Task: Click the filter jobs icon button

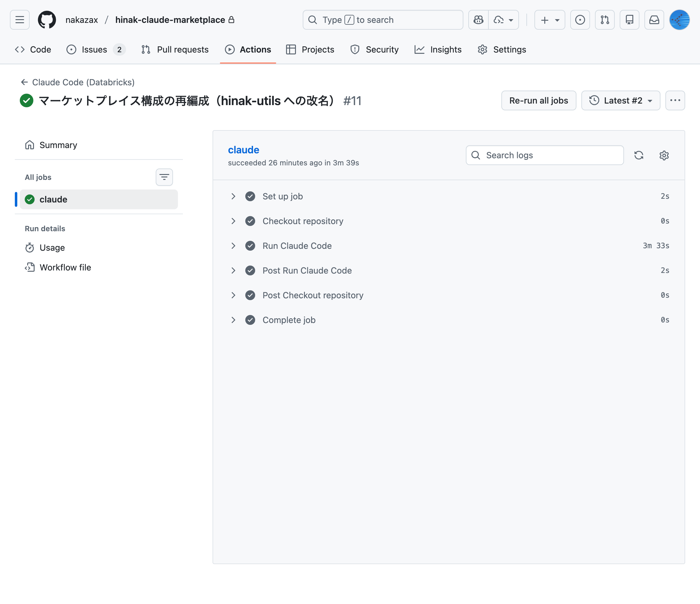Action: click(164, 177)
